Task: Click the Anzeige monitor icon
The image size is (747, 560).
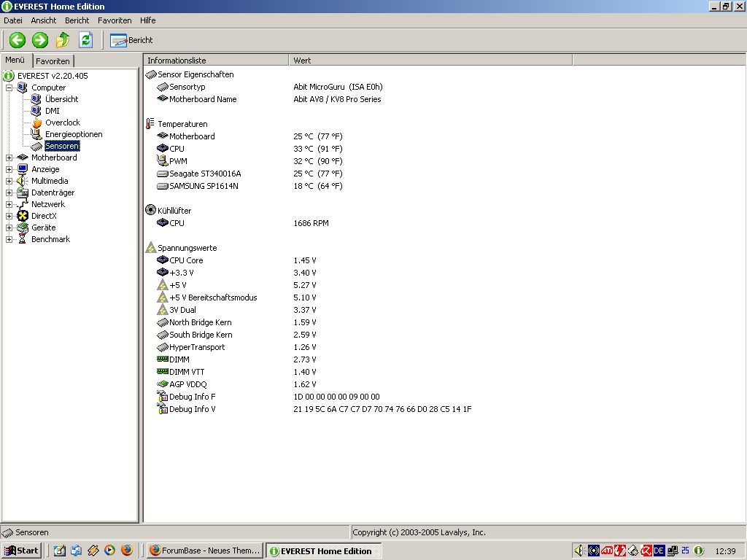Action: 23,169
